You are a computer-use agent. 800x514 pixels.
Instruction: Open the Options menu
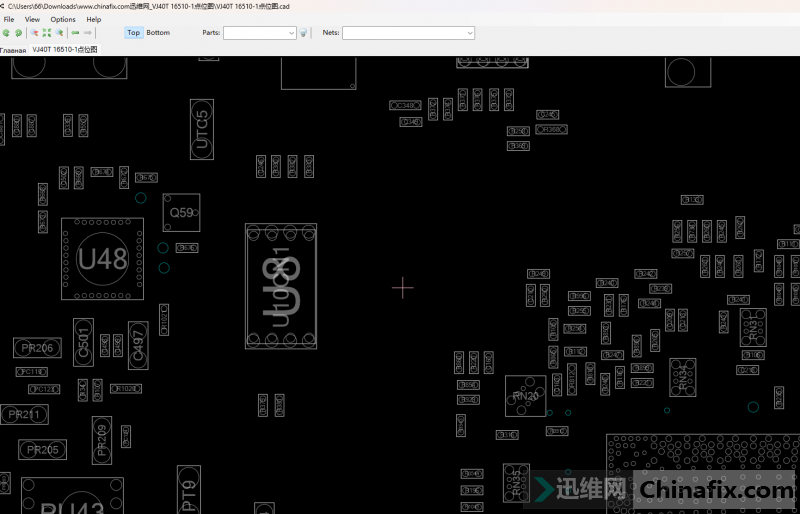[63, 19]
